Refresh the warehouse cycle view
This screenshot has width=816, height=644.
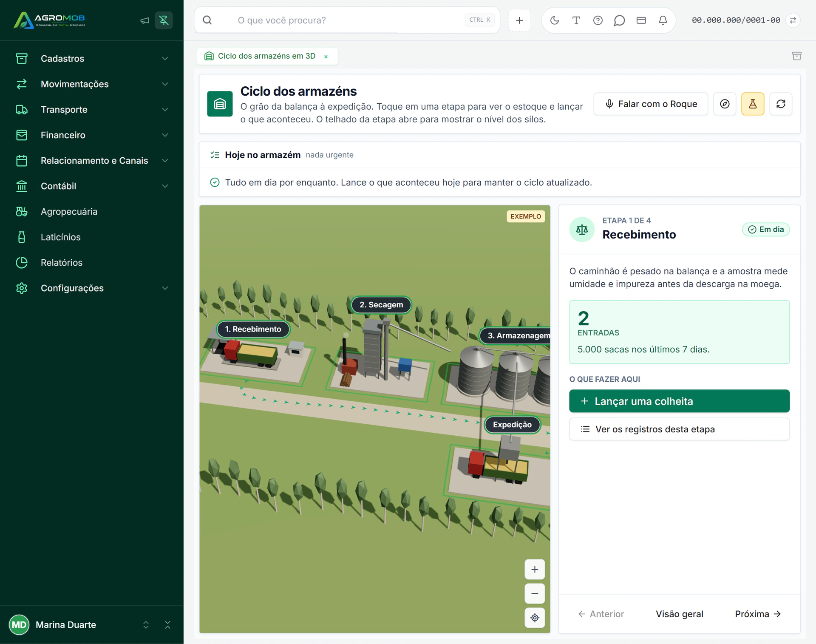781,104
